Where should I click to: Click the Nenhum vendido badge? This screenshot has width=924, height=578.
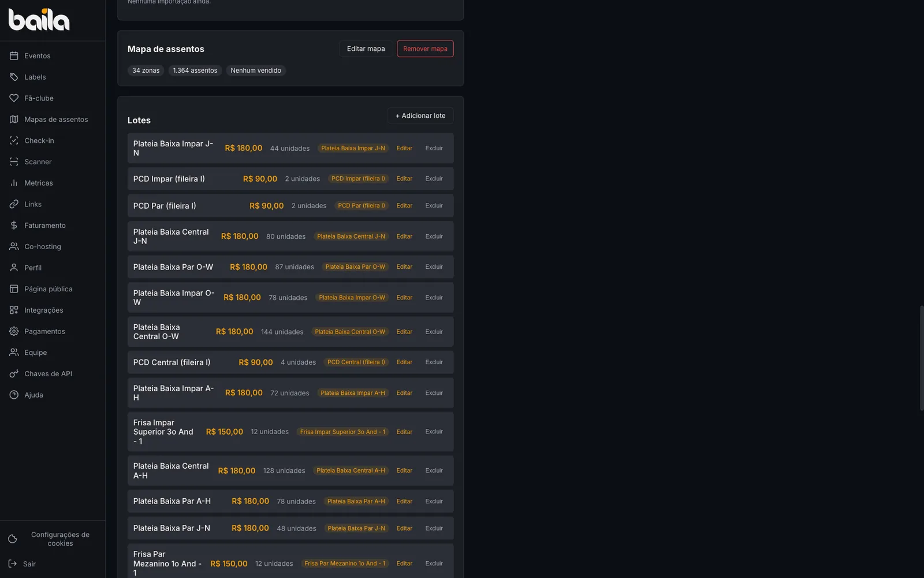point(256,71)
